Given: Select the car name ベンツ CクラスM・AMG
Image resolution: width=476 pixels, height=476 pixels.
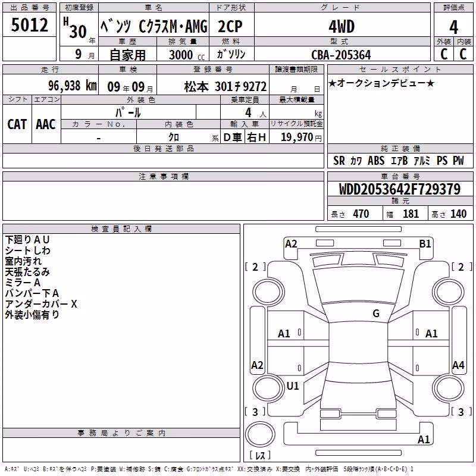Looking at the screenshot, I should (x=154, y=26).
